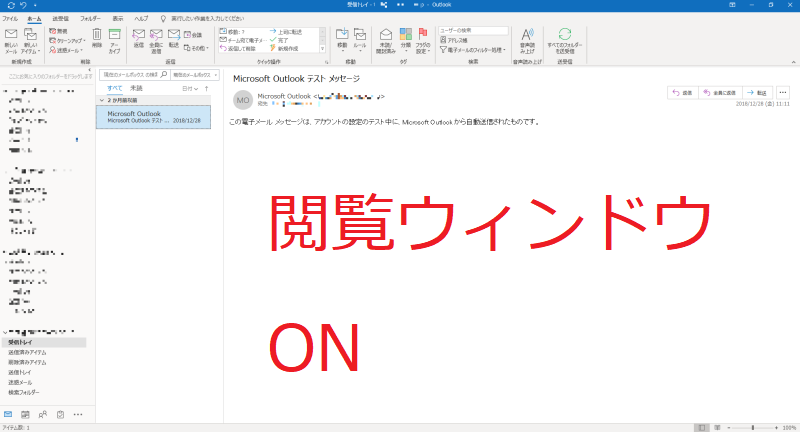Collapse the ribbon with bottom-right chevron
This screenshot has width=800, height=432.
(x=793, y=62)
